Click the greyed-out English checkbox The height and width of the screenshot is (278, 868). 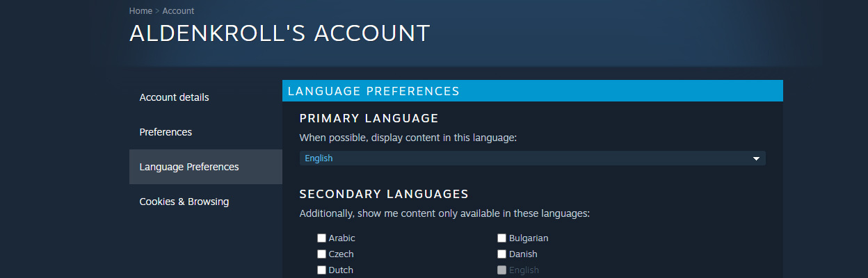point(501,270)
